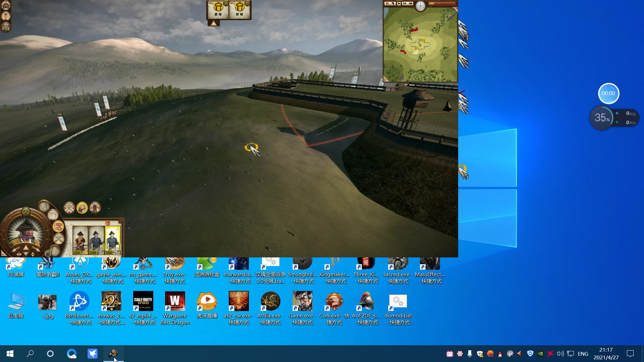The width and height of the screenshot is (644, 362).
Task: Select the middle matchlock unit card
Action: click(96, 240)
